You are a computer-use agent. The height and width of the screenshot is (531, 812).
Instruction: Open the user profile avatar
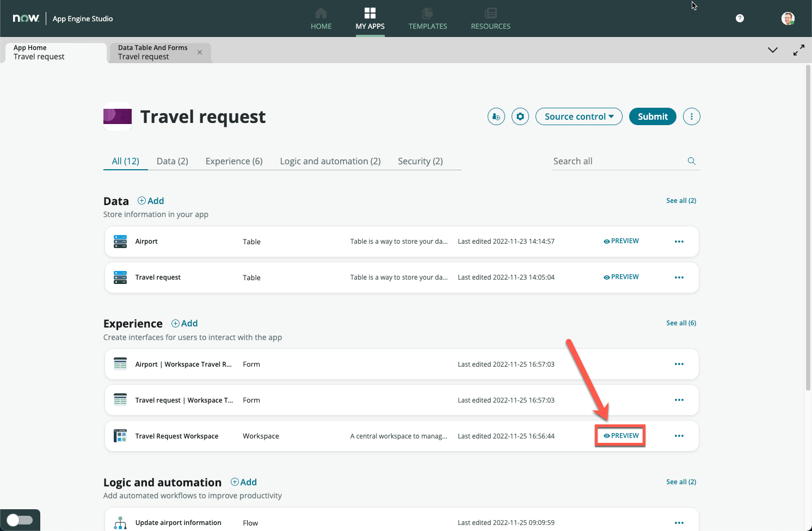point(788,18)
